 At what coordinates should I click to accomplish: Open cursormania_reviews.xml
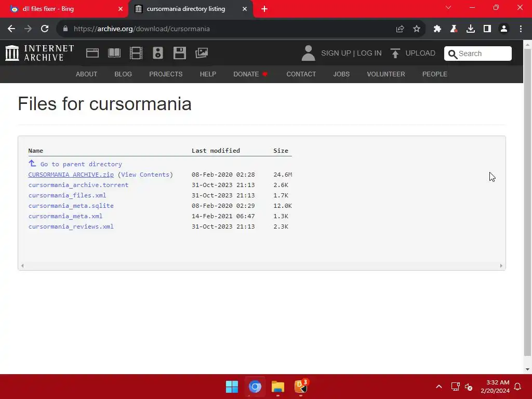click(x=71, y=227)
